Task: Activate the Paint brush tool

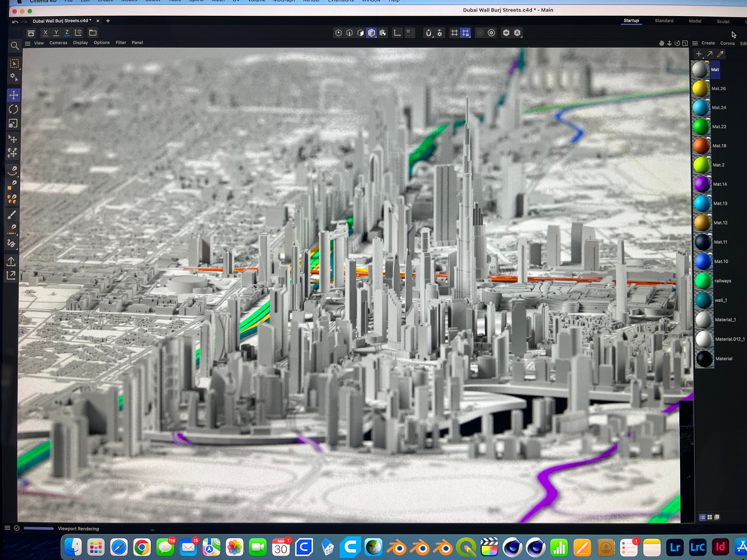Action: pyautogui.click(x=12, y=214)
